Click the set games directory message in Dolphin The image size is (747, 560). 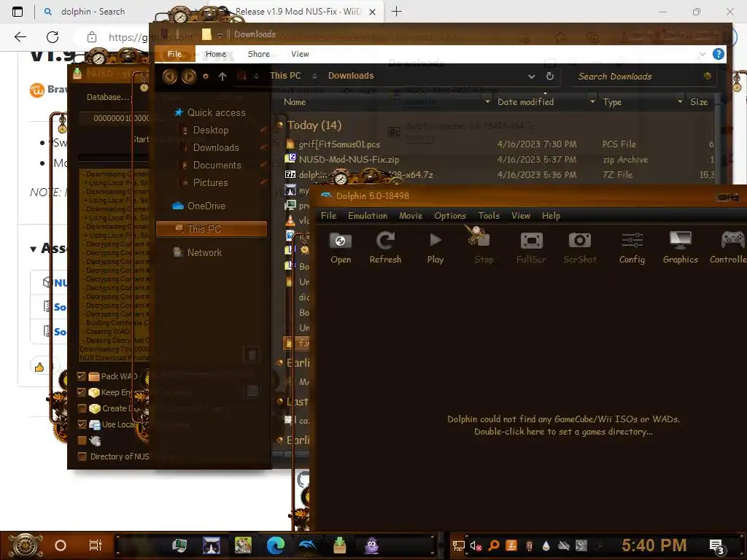point(563,425)
